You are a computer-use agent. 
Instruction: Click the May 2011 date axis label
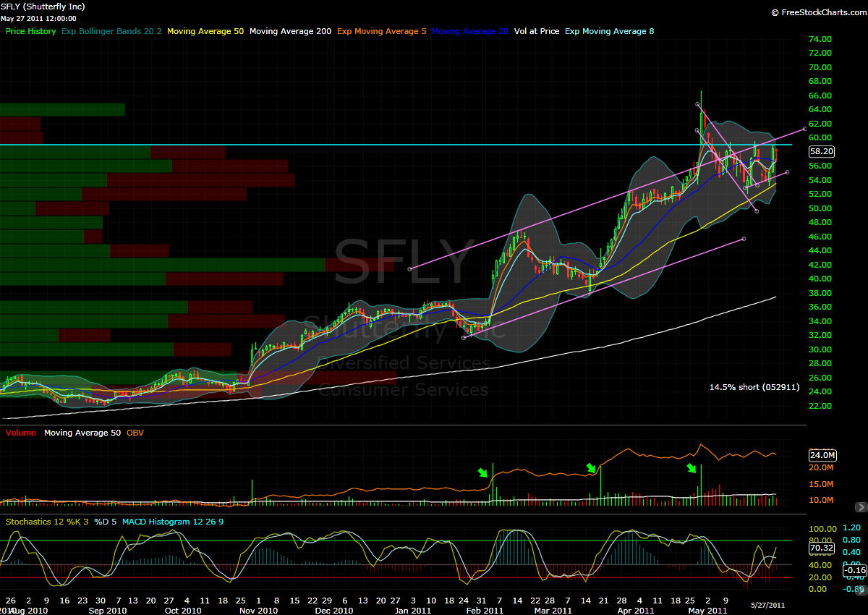pyautogui.click(x=707, y=611)
